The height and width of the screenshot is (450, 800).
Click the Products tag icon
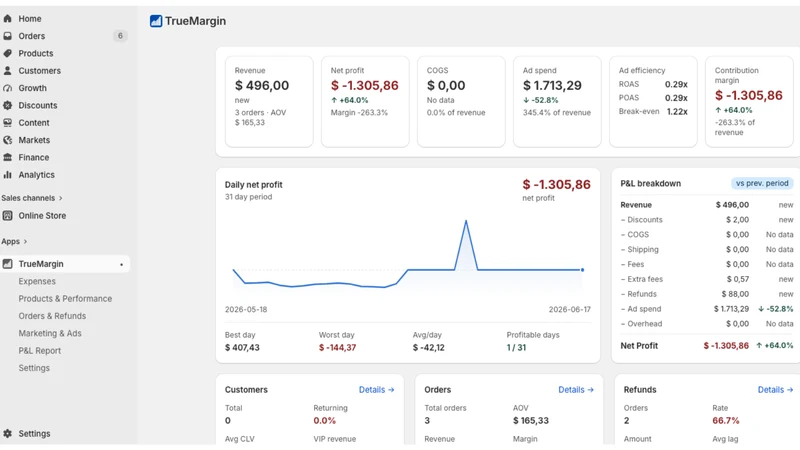tap(7, 53)
